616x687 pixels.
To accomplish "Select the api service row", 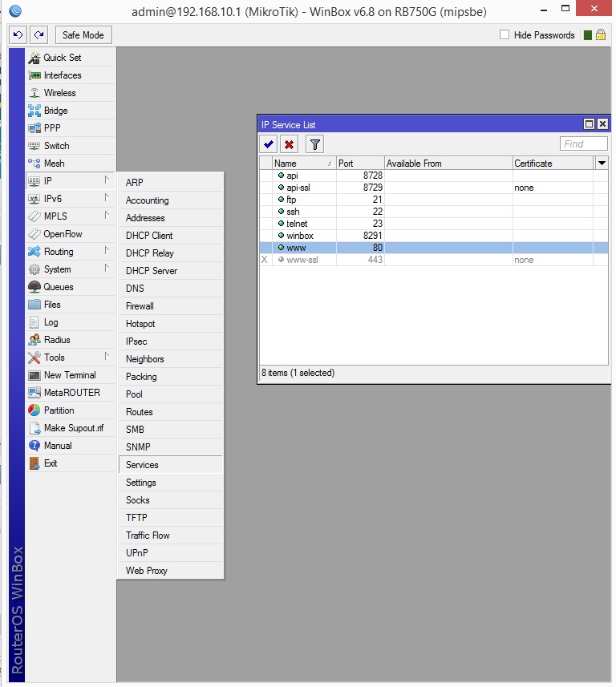I will point(434,176).
